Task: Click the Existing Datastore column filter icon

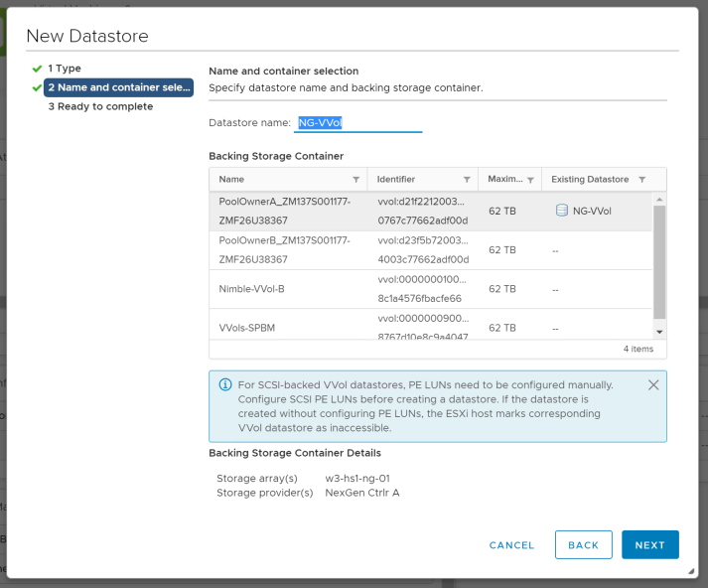Action: [x=641, y=180]
